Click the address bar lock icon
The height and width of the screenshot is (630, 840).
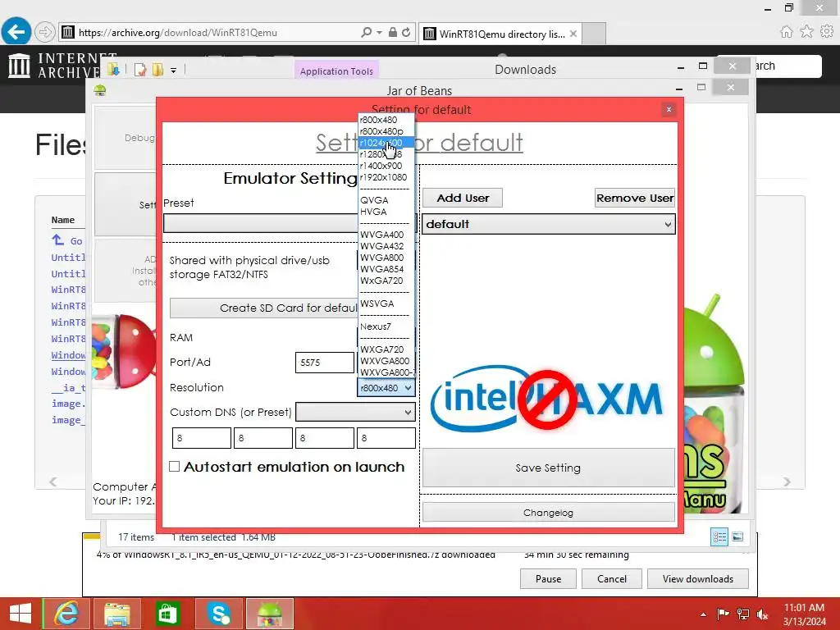[x=393, y=32]
